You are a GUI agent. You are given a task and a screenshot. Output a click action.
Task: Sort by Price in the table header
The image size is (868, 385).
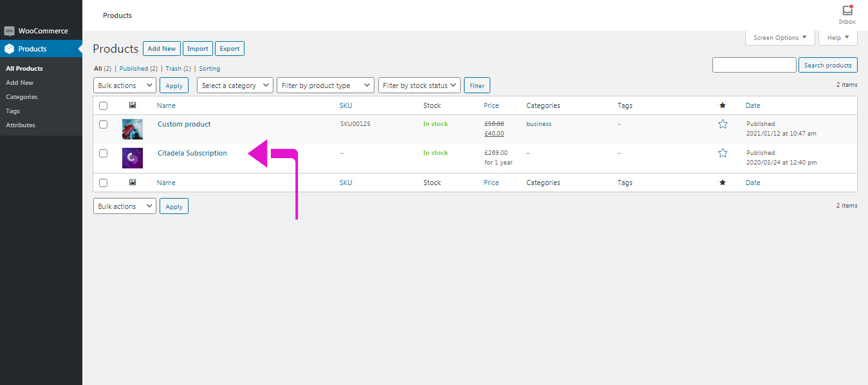click(492, 105)
